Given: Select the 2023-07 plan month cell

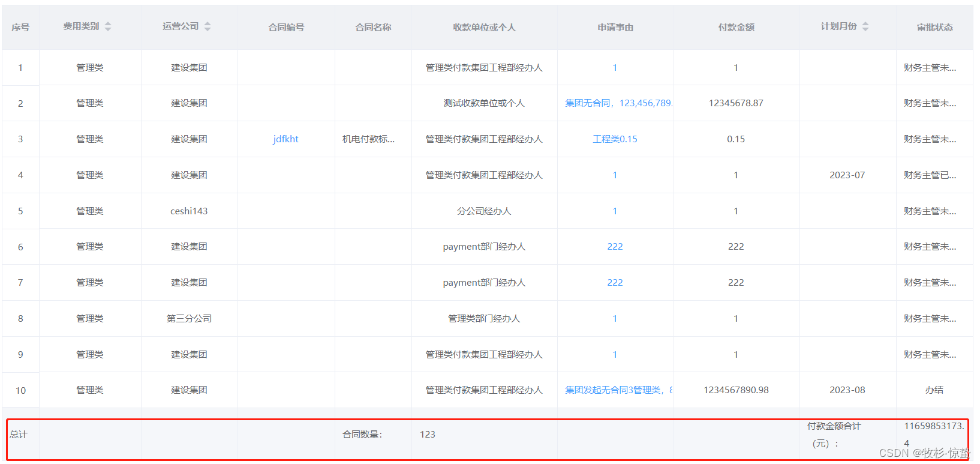Looking at the screenshot, I should [x=847, y=175].
